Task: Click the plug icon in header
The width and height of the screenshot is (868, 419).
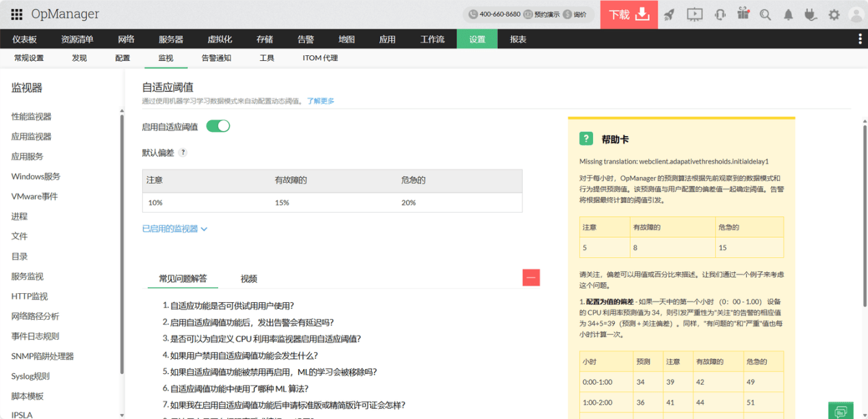Action: pos(811,14)
